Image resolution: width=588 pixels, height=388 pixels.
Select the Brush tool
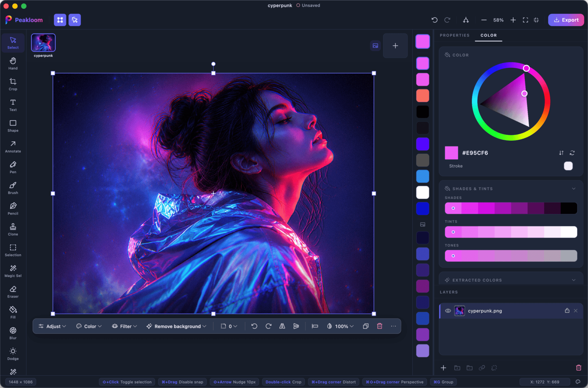pos(13,188)
